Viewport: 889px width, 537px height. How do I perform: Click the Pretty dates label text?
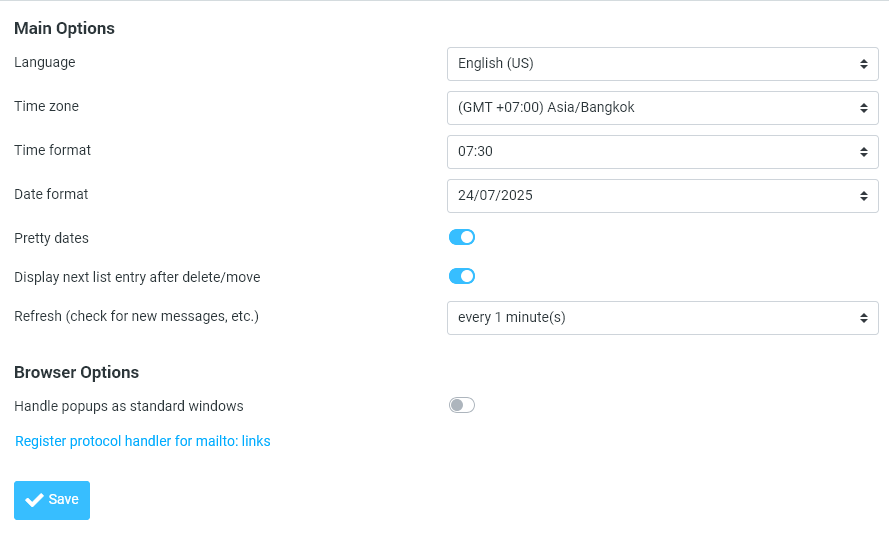pos(51,238)
